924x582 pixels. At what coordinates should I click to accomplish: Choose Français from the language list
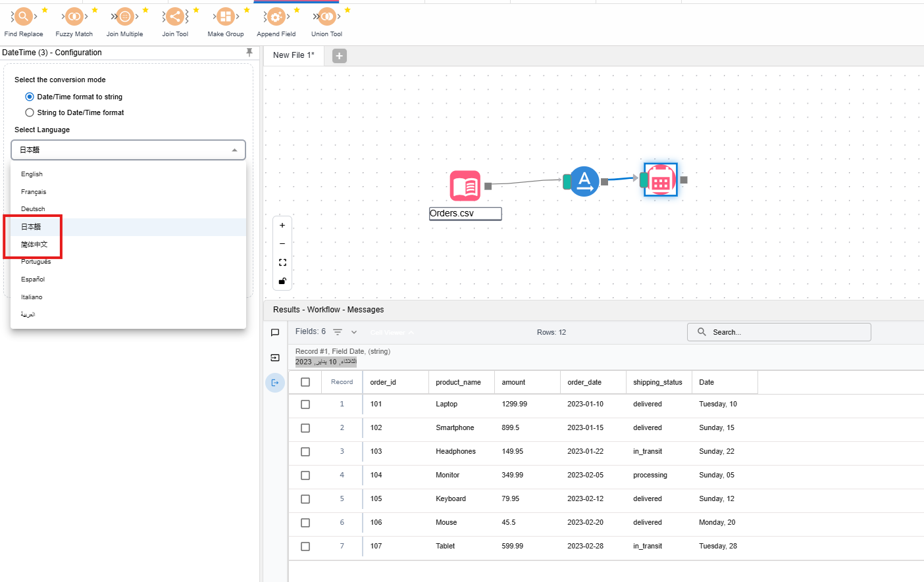34,192
